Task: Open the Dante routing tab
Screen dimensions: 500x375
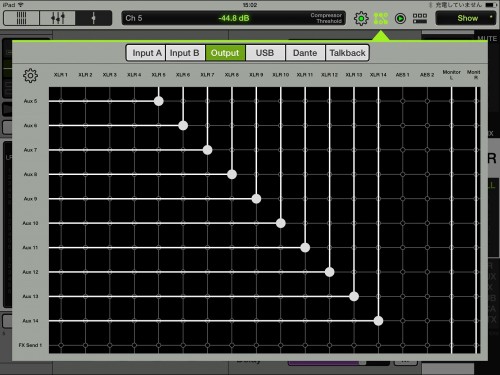Action: [x=305, y=53]
